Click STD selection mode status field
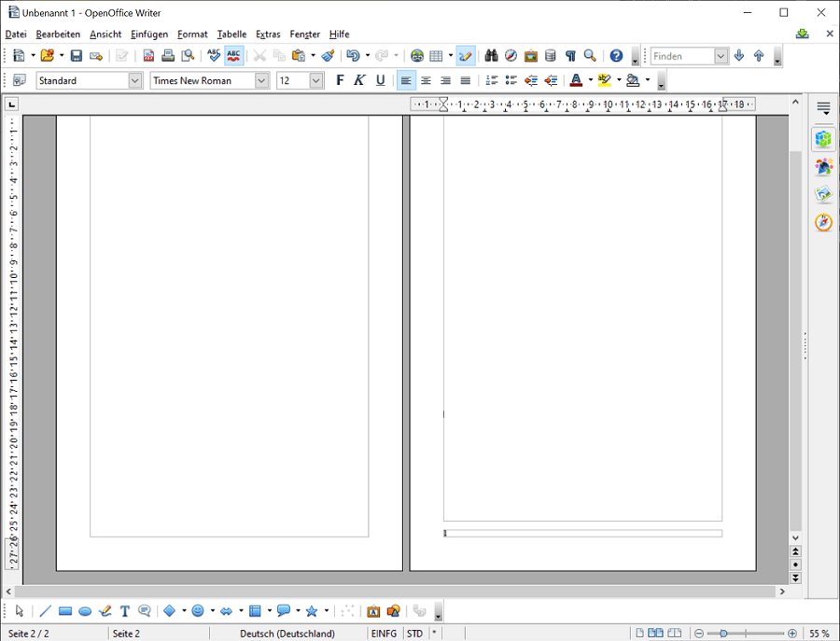This screenshot has height=641, width=840. click(x=414, y=634)
